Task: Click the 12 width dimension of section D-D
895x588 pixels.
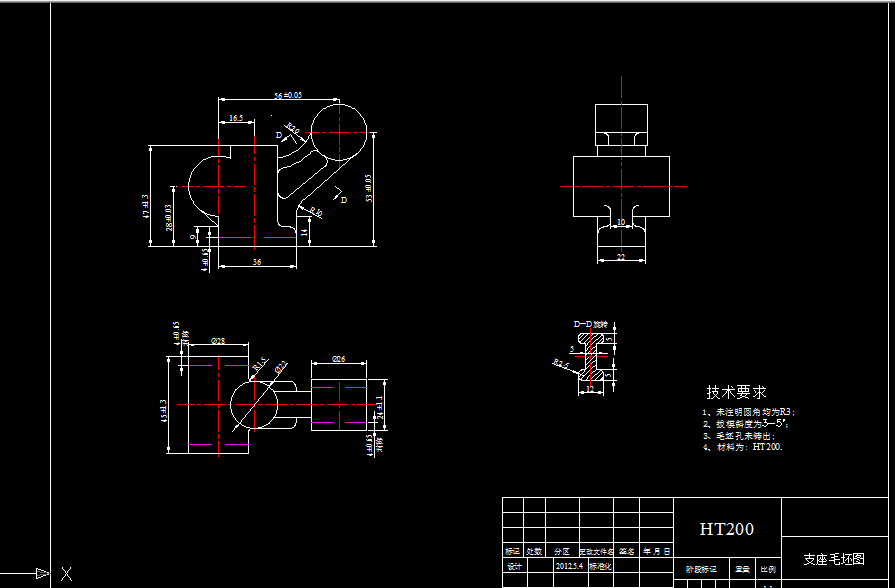Action: click(590, 389)
